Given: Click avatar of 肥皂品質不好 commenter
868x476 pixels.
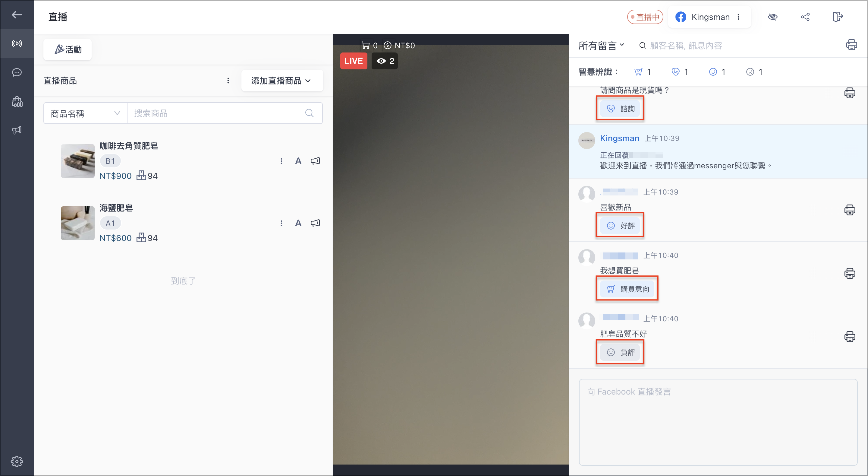Looking at the screenshot, I should [587, 320].
